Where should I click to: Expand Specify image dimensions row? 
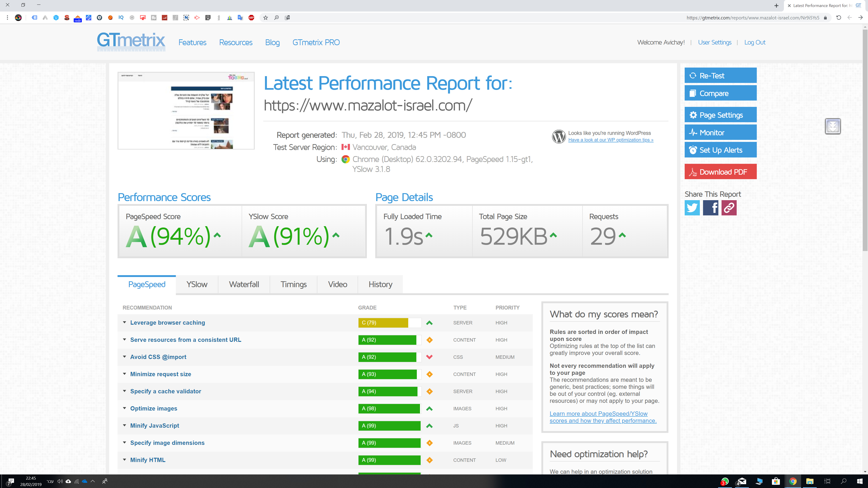pos(167,443)
